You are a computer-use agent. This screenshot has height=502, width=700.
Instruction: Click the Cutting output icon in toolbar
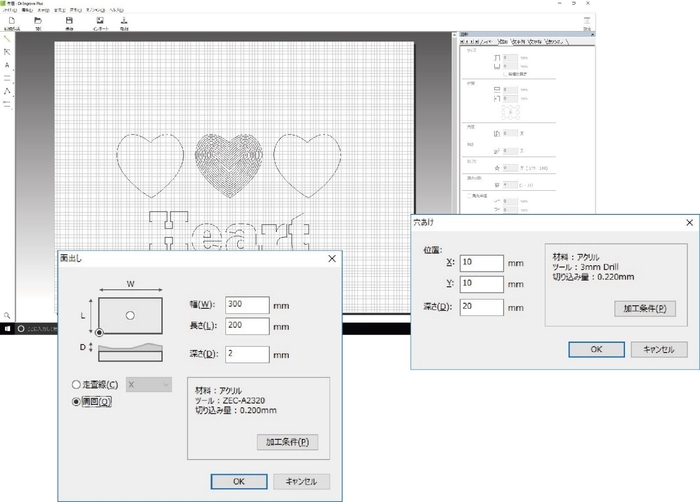(124, 21)
